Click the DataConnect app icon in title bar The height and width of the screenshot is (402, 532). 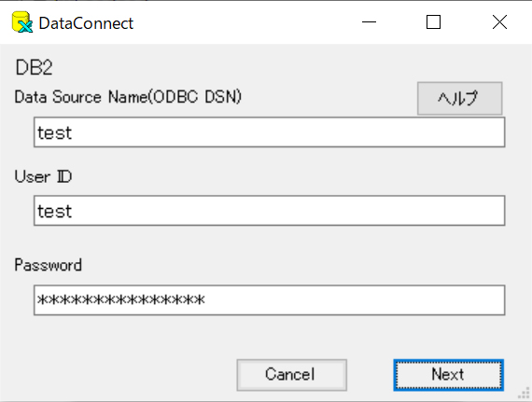[x=22, y=22]
